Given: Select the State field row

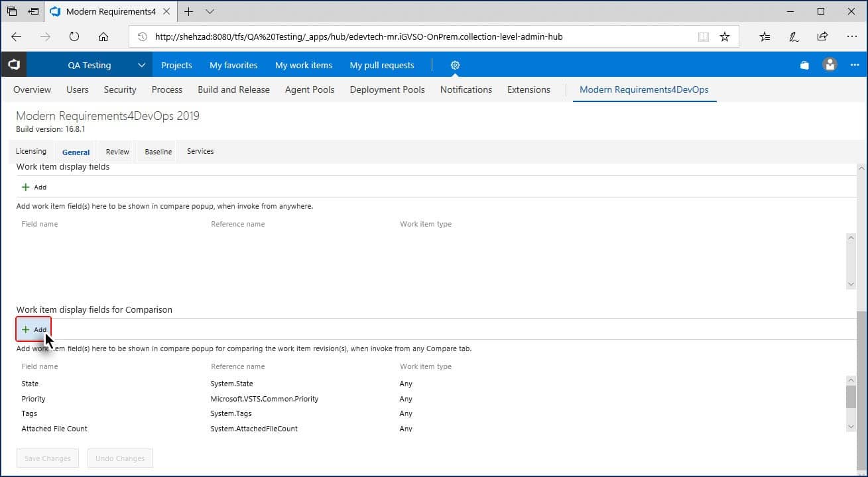Looking at the screenshot, I should coord(430,384).
